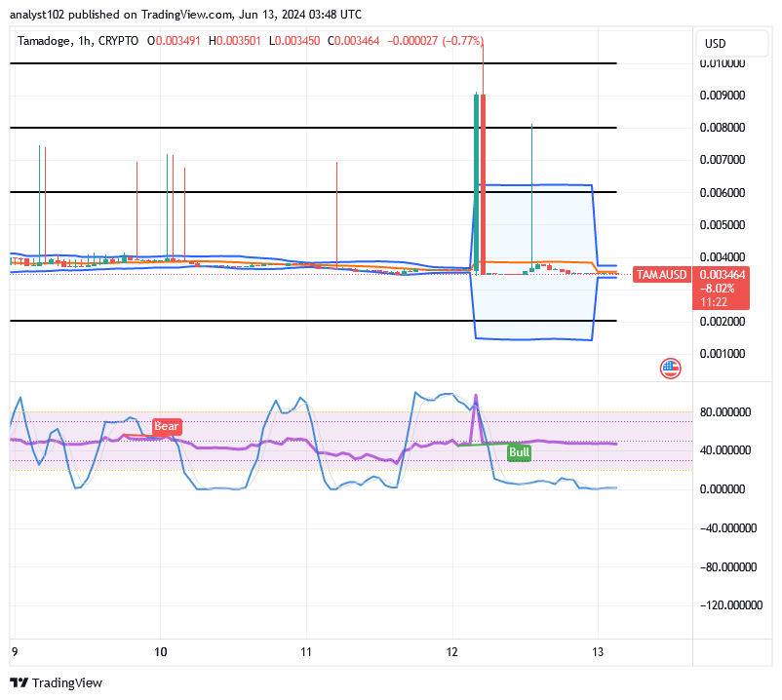Click the high value 0.003501

pos(238,41)
